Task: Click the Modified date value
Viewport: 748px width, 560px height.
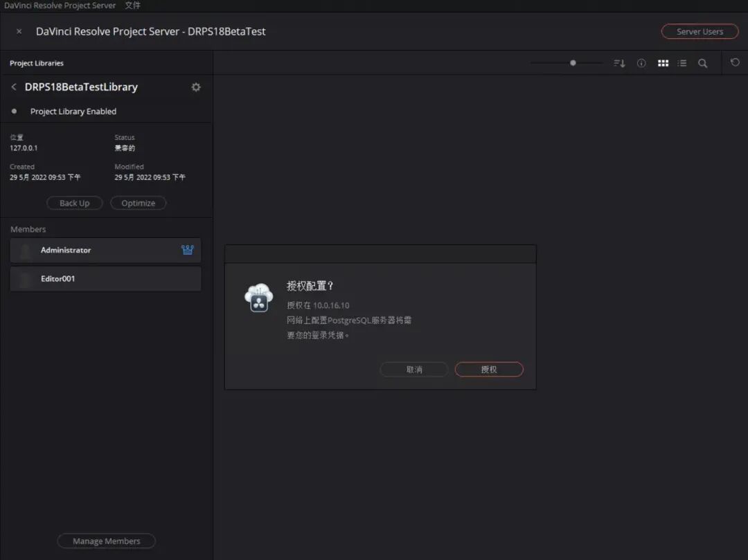Action: [x=150, y=177]
